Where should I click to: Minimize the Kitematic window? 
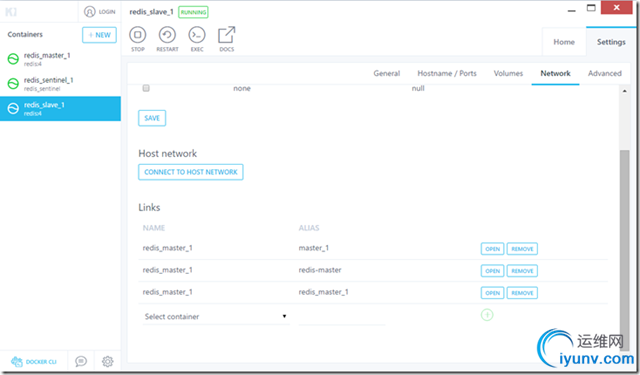click(x=571, y=10)
